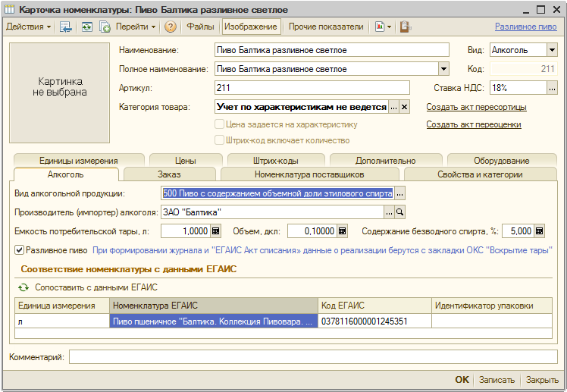This screenshot has height=392, width=567.
Task: Click the Объем, дкл value 0,10000
Action: coord(312,231)
